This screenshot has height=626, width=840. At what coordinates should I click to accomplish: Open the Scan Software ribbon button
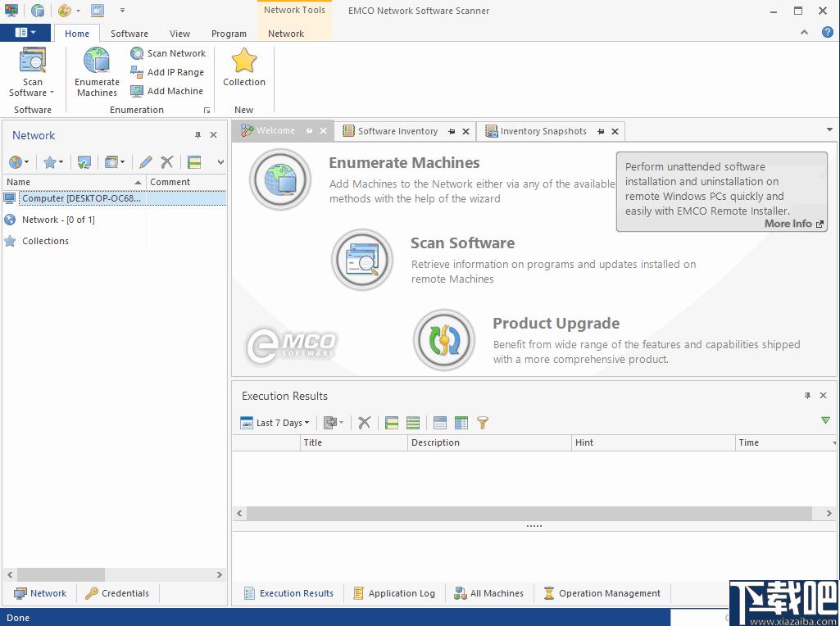32,72
